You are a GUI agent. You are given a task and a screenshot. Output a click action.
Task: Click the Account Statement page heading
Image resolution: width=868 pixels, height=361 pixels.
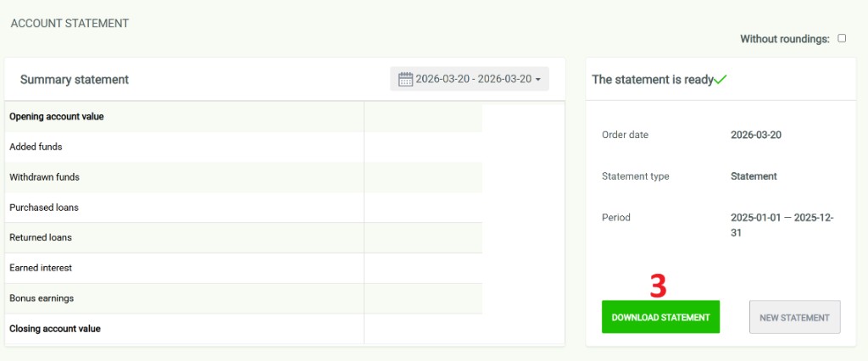70,24
